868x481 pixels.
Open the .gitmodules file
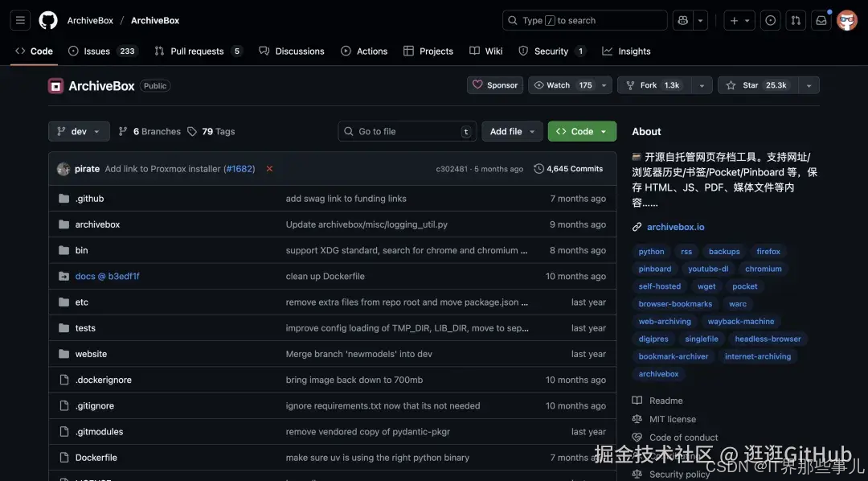[99, 432]
